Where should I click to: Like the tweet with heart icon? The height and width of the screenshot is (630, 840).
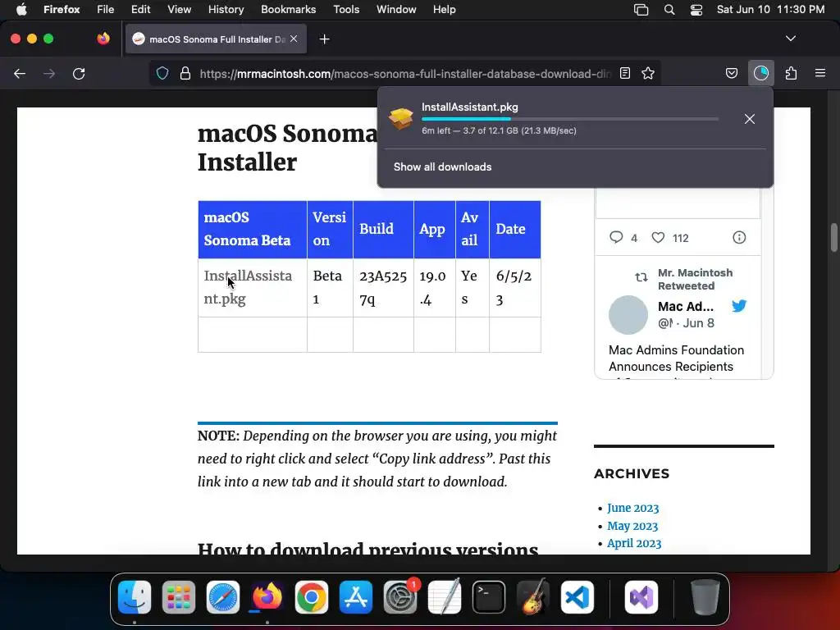click(658, 237)
